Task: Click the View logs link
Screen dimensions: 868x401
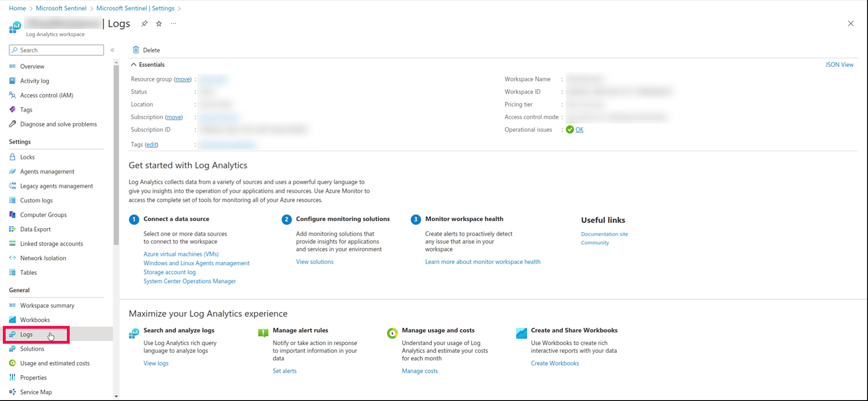Action: click(x=156, y=363)
